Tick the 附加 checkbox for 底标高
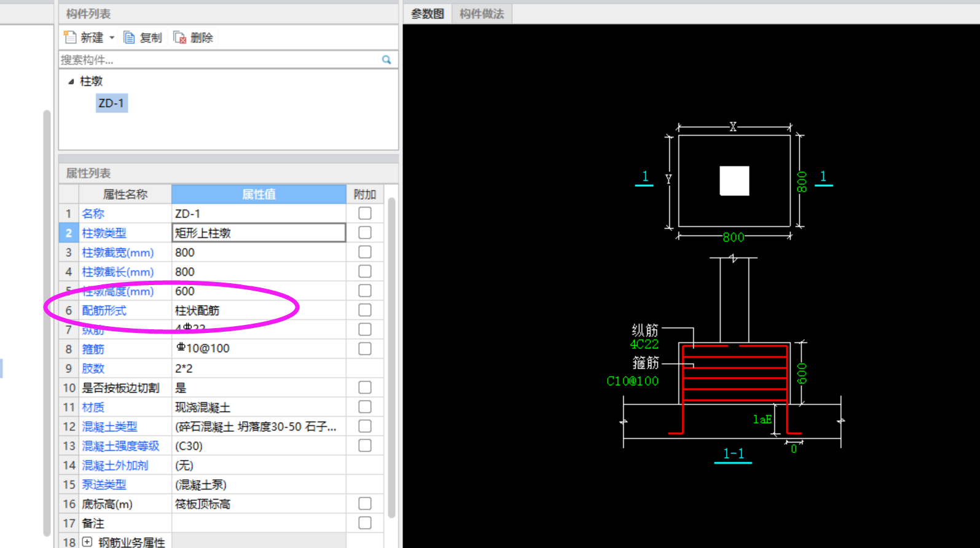The image size is (980, 548). pos(365,504)
